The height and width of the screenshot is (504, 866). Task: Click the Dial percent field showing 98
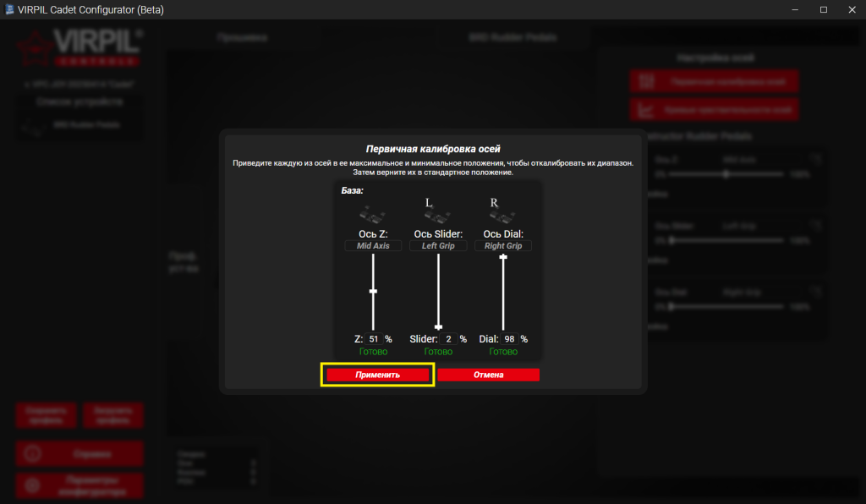point(509,339)
